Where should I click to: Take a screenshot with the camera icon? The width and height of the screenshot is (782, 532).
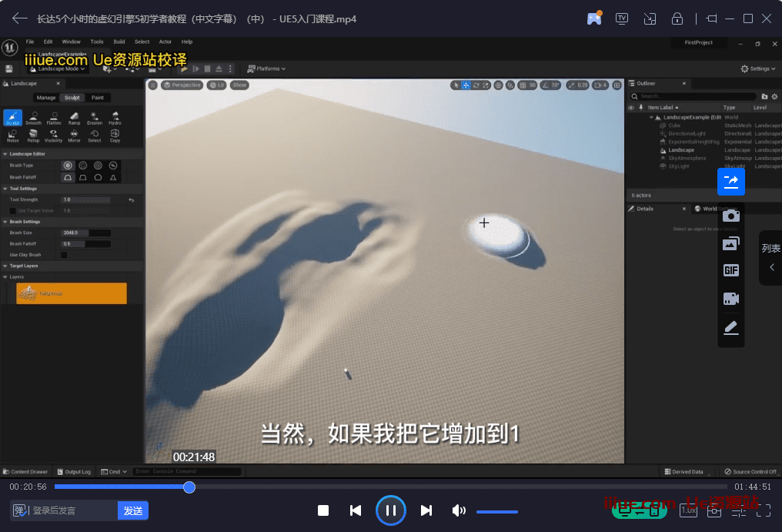coord(730,216)
